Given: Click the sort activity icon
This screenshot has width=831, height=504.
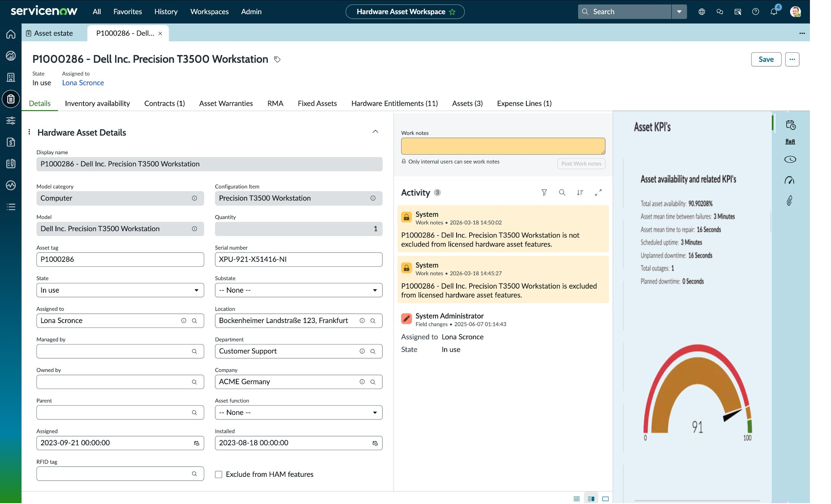Looking at the screenshot, I should pyautogui.click(x=580, y=193).
